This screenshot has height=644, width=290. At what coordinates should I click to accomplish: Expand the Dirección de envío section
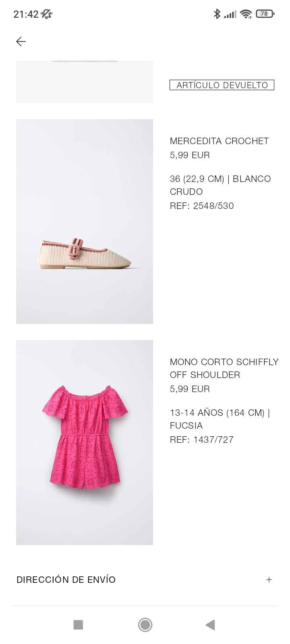(x=145, y=580)
